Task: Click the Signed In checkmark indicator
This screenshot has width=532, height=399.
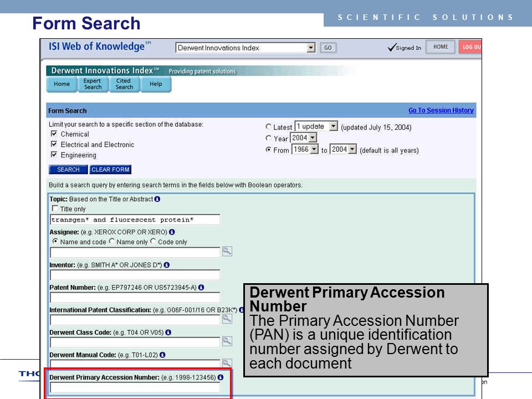Action: (405, 48)
